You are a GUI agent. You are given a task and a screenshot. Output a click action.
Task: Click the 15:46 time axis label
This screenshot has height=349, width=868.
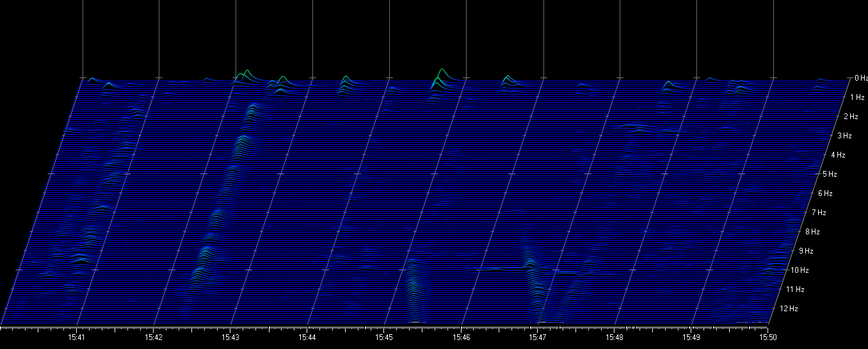[461, 337]
